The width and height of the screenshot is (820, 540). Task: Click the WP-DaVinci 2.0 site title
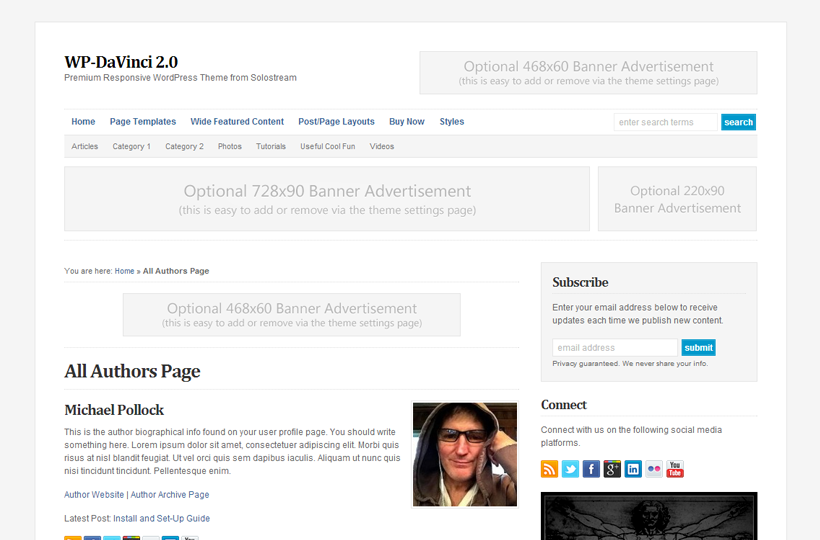(x=121, y=62)
